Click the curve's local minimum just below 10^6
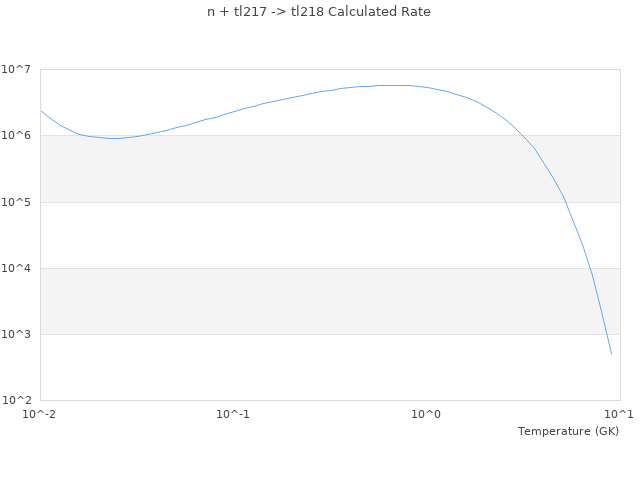The width and height of the screenshot is (640, 480). [x=114, y=138]
